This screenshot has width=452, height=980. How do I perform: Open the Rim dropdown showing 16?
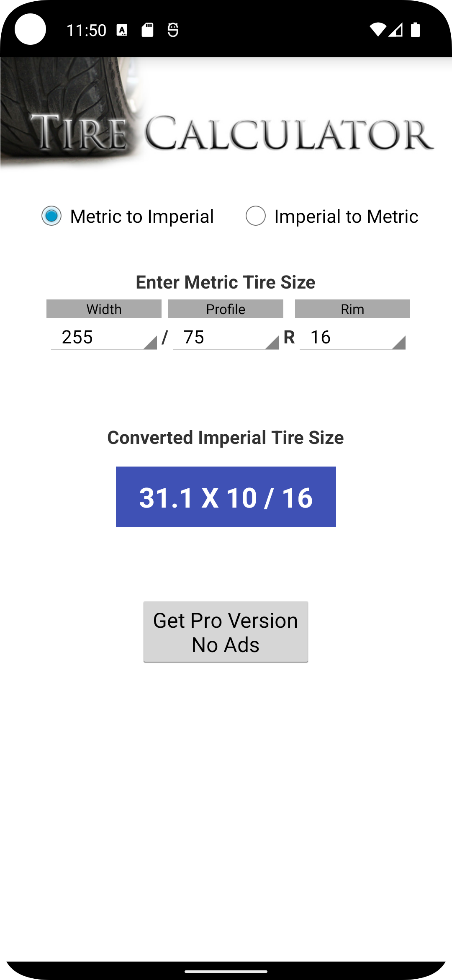tap(352, 338)
